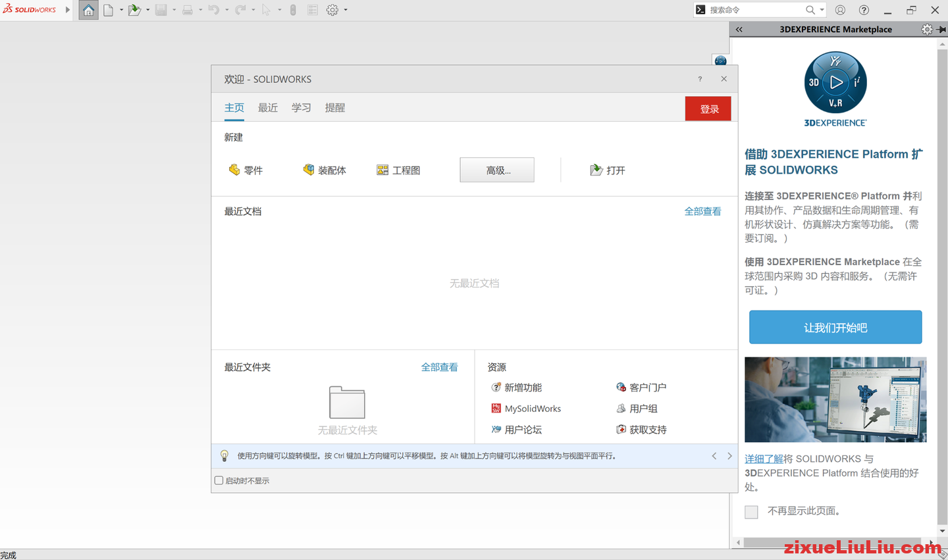This screenshot has width=948, height=560.
Task: Open 用户论坛 (User Forum) resource
Action: click(x=522, y=429)
